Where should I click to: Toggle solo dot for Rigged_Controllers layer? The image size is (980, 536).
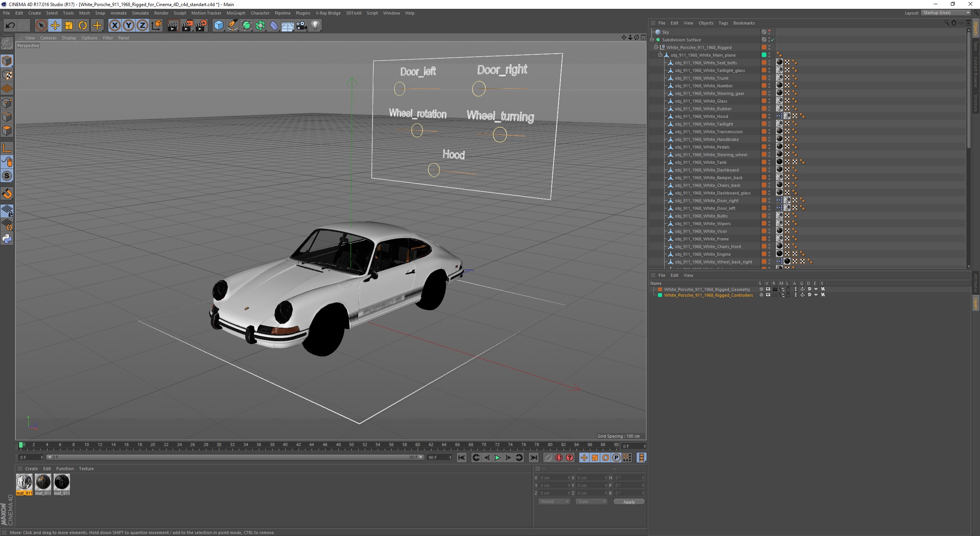tap(761, 295)
